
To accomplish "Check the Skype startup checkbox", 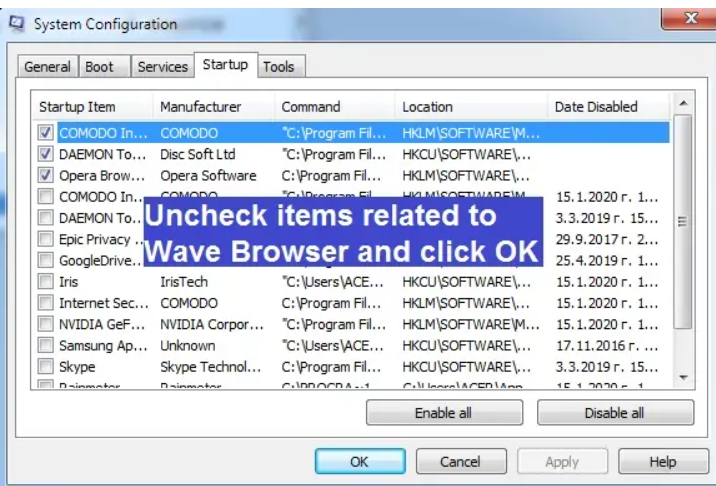I will point(45,366).
